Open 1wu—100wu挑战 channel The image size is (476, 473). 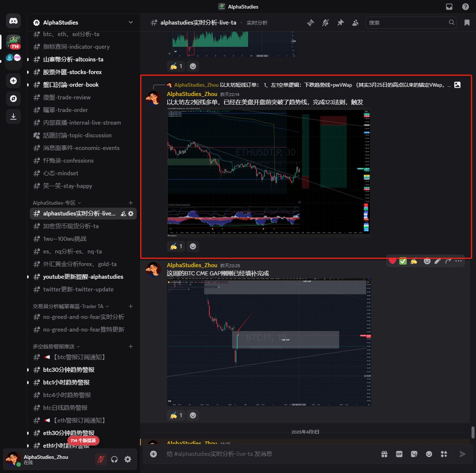click(x=83, y=239)
